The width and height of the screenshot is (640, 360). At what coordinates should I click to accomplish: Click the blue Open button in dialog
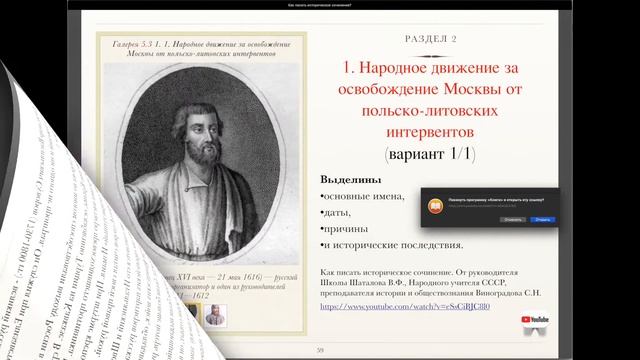pos(542,220)
